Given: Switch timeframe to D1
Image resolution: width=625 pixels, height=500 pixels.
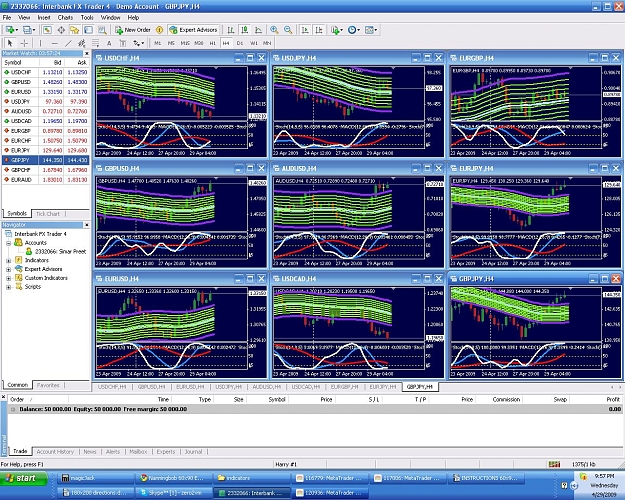Looking at the screenshot, I should pyautogui.click(x=240, y=43).
